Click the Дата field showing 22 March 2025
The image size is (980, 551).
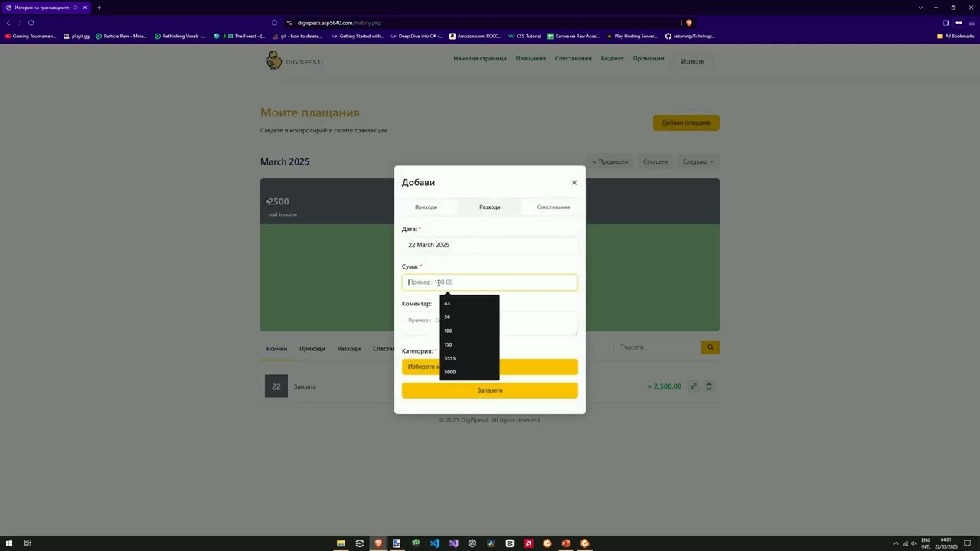coord(489,245)
